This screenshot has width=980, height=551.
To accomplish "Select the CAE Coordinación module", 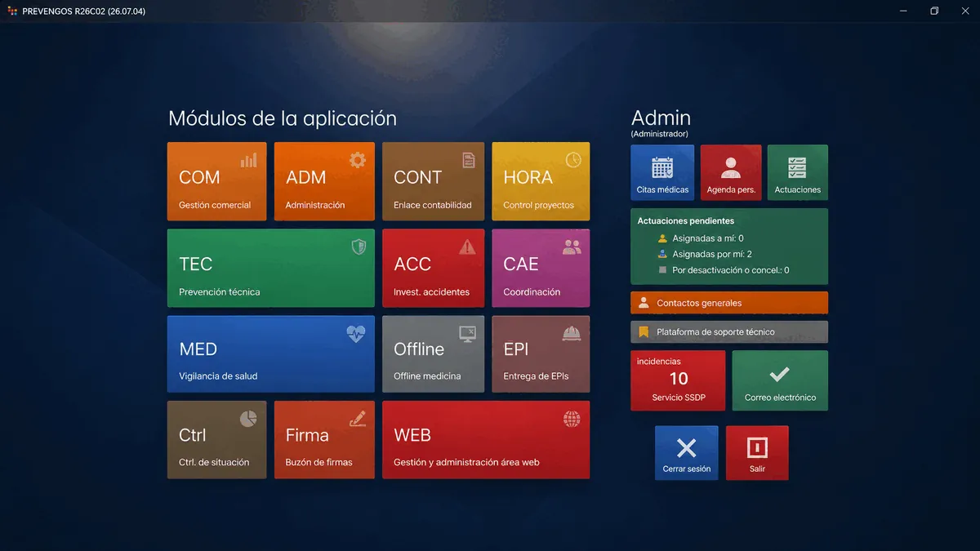I will click(x=541, y=268).
